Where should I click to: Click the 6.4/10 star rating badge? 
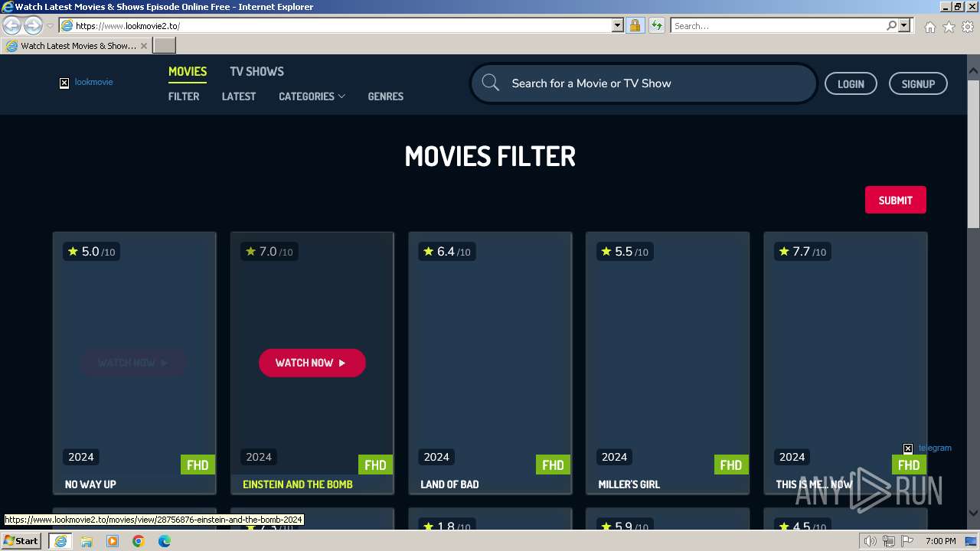point(446,252)
